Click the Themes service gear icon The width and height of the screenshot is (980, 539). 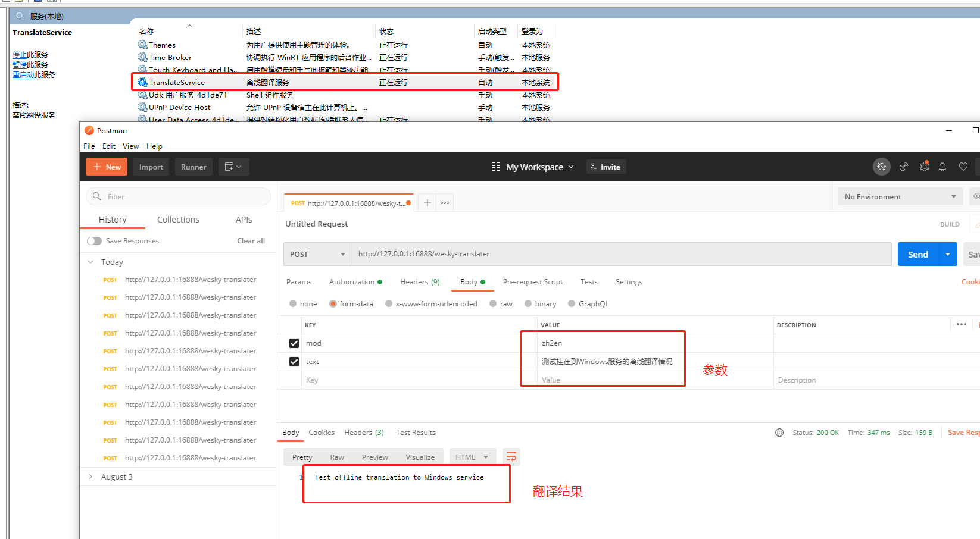[143, 45]
